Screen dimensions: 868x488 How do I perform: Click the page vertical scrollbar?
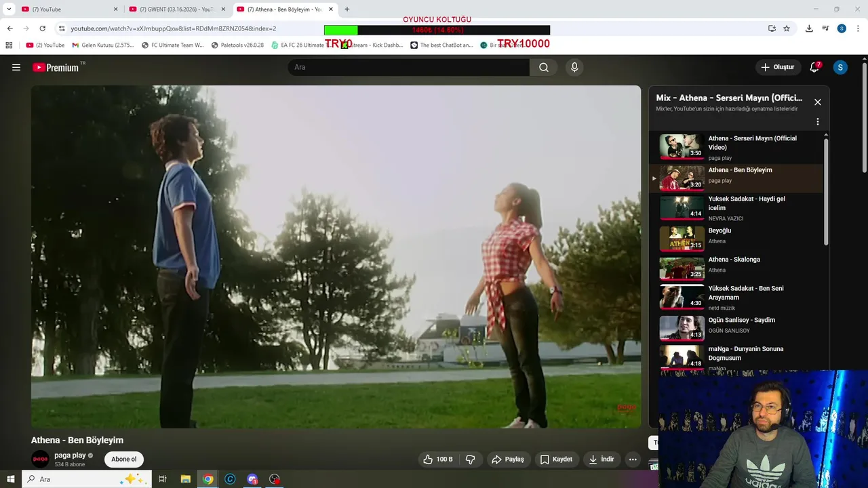point(864,118)
